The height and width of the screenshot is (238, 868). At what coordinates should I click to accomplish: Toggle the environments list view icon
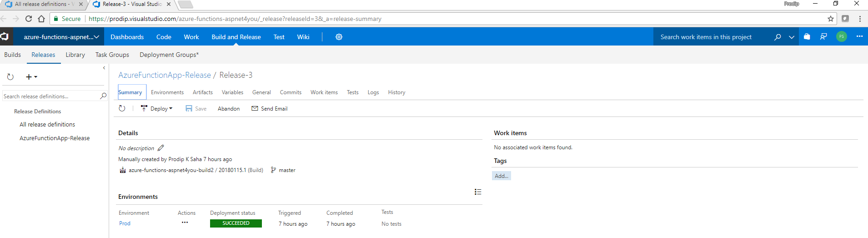point(478,192)
